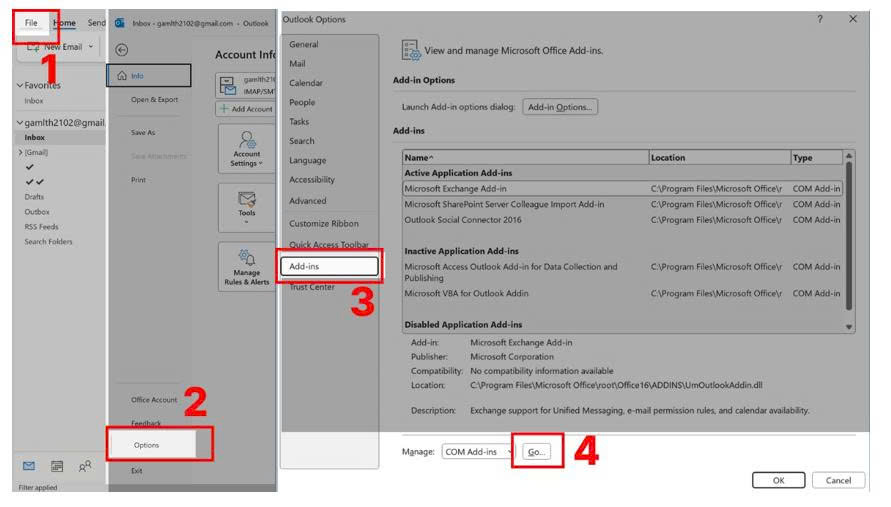
Task: Select Microsoft Access Outlook Add-in row
Action: click(x=622, y=272)
